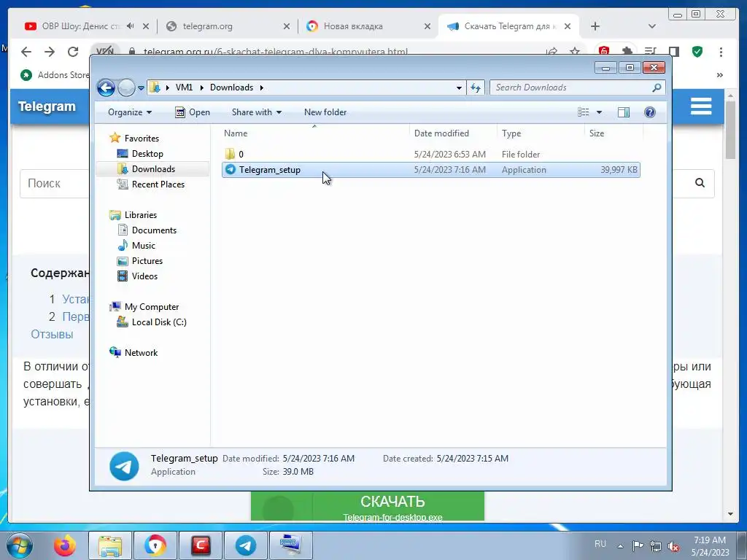This screenshot has height=560, width=747.
Task: Reload the browser page
Action: pos(72,52)
